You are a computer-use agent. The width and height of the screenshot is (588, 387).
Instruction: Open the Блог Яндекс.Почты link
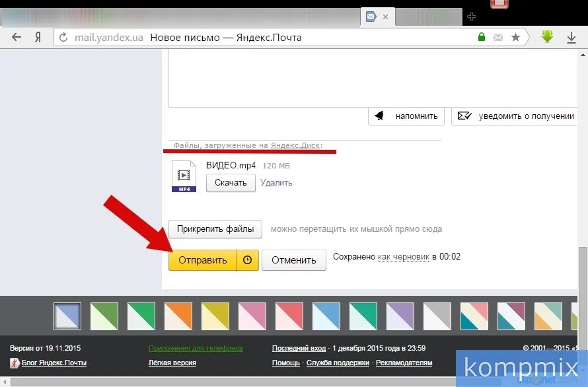click(54, 363)
